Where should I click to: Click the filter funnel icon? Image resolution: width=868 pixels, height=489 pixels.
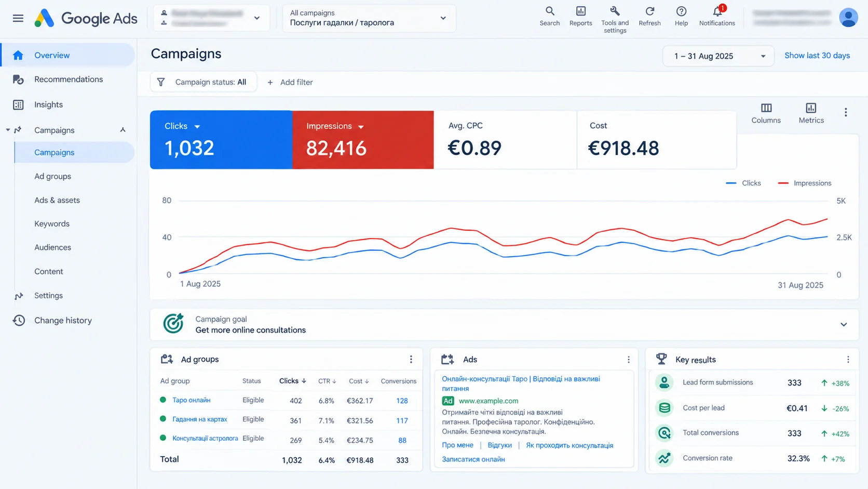pyautogui.click(x=161, y=82)
